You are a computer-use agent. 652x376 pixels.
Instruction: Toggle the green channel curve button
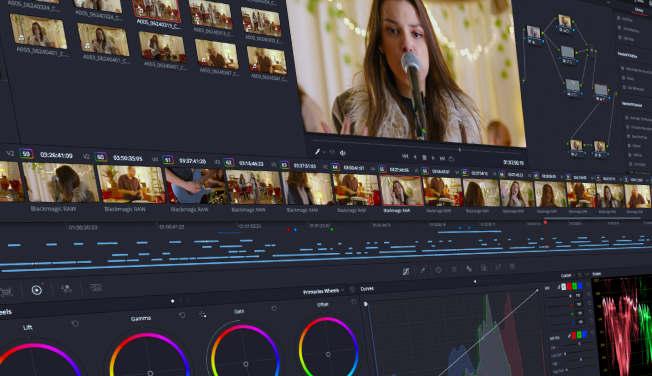coord(574,286)
